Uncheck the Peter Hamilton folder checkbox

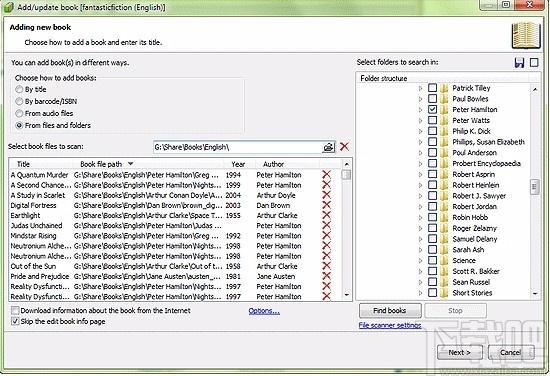click(x=432, y=109)
